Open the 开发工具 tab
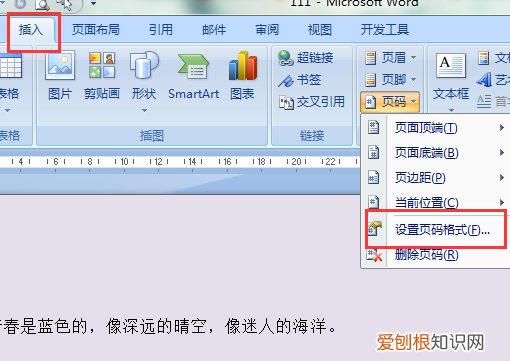Screen dimensions: 510x361 point(385,30)
